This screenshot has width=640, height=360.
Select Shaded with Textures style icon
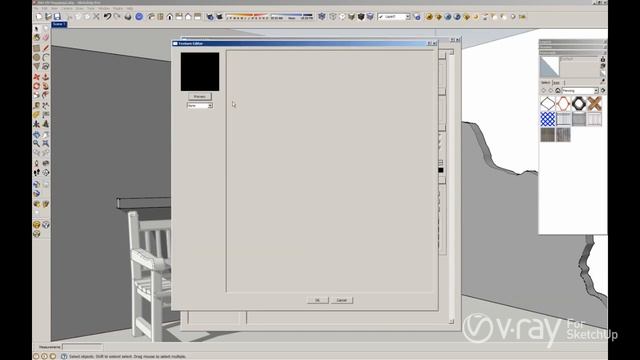pyautogui.click(x=361, y=17)
